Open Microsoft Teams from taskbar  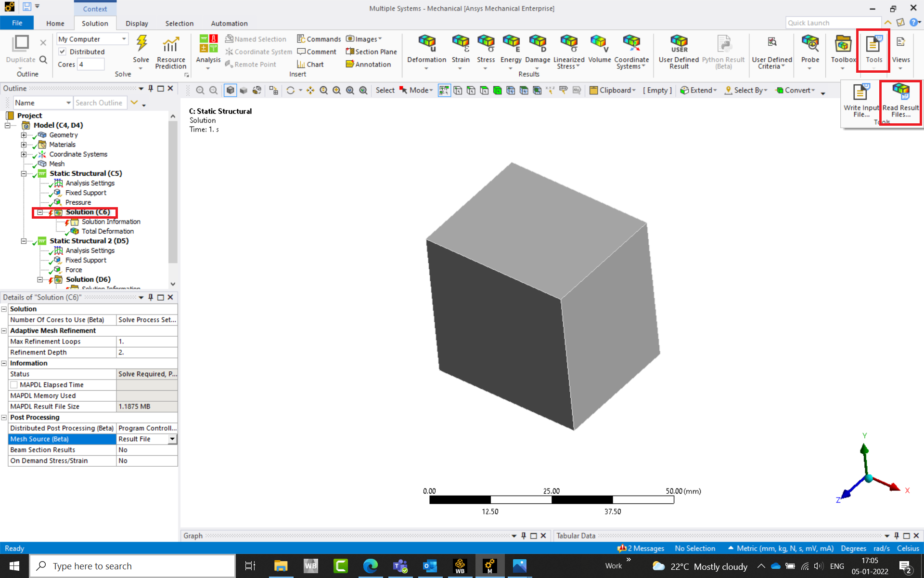(400, 566)
